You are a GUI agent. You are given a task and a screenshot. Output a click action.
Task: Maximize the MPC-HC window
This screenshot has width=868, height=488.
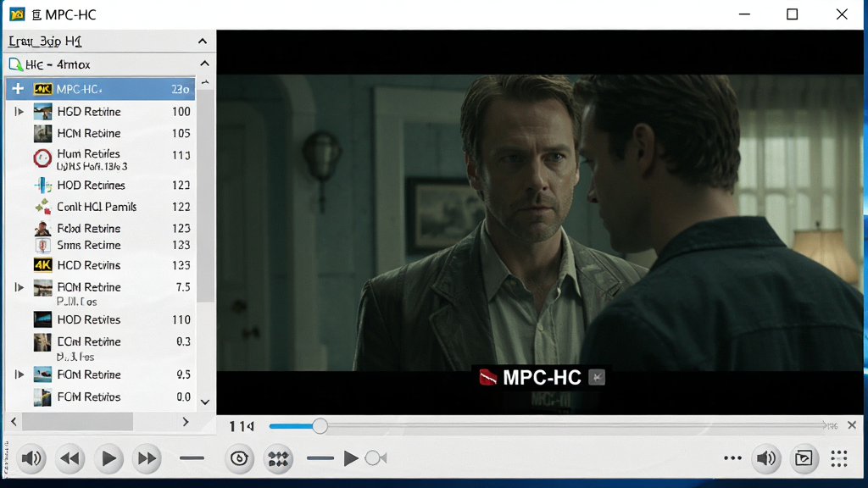tap(793, 14)
